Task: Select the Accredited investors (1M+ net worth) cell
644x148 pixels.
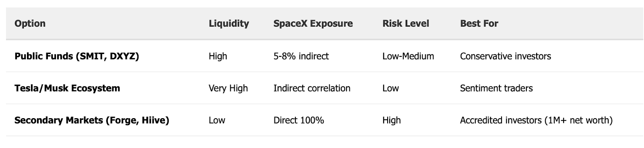Action: pyautogui.click(x=536, y=120)
